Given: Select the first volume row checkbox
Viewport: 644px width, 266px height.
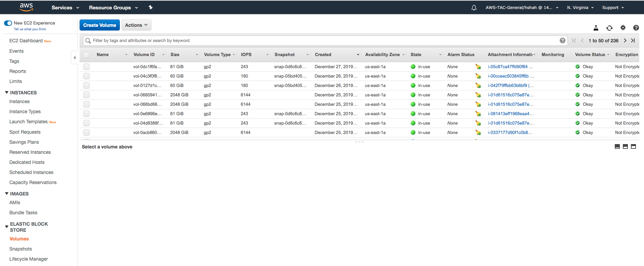Looking at the screenshot, I should [x=86, y=67].
